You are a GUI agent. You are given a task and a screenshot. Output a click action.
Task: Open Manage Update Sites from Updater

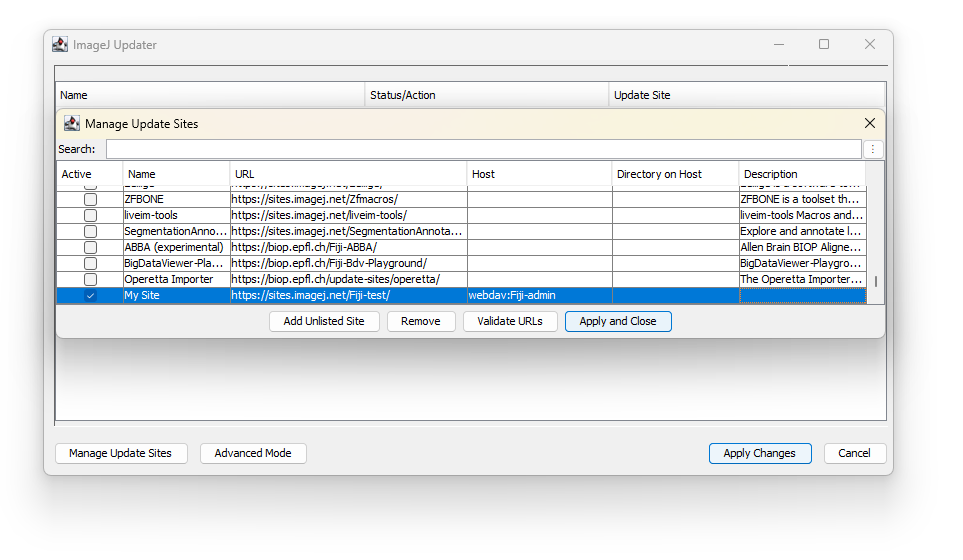[121, 453]
